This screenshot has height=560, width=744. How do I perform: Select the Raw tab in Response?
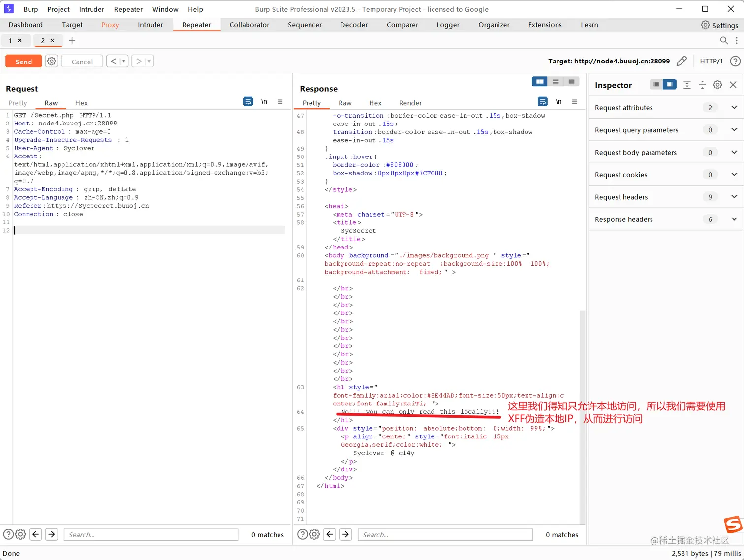tap(345, 103)
